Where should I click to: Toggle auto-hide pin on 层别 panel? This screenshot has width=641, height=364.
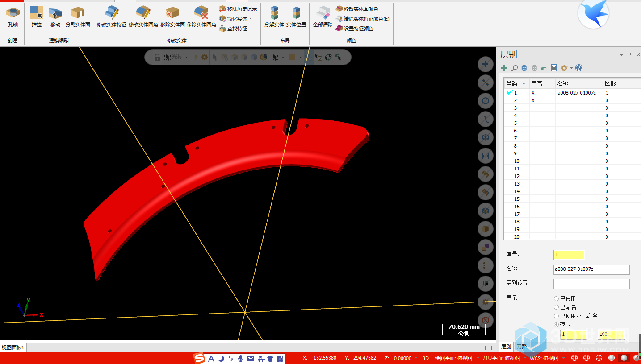[x=630, y=54]
